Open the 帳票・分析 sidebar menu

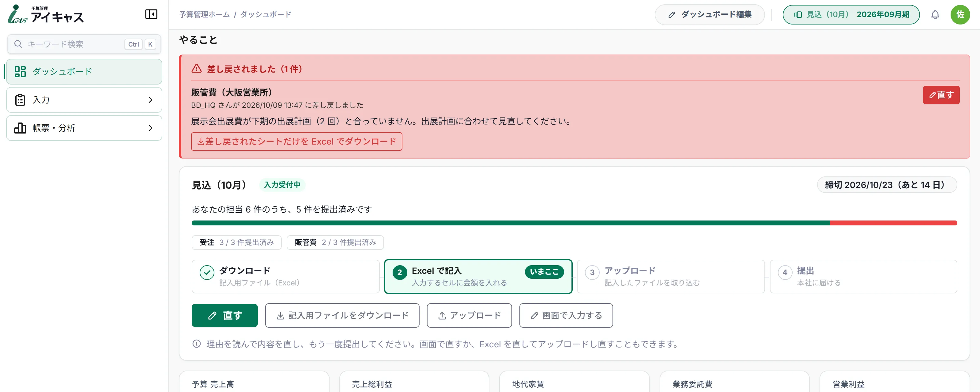(x=84, y=128)
